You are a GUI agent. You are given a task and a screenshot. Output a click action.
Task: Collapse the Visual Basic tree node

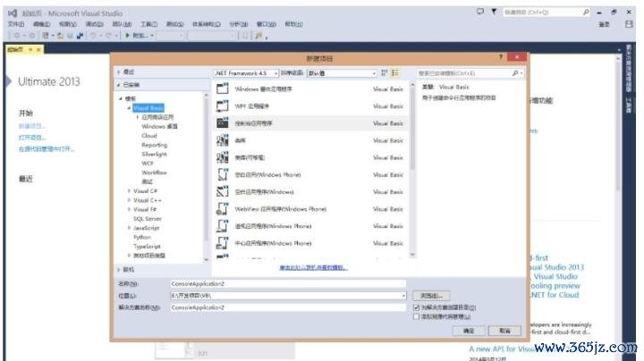(129, 108)
